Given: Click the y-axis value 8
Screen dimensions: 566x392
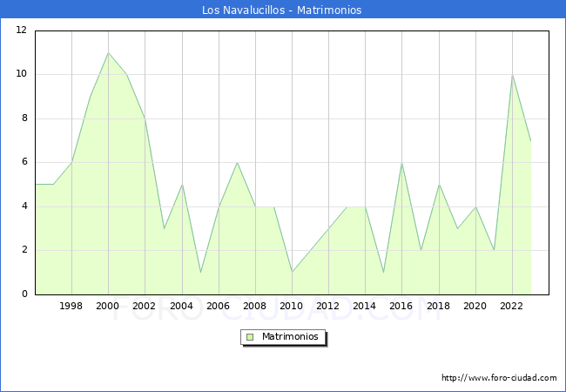Looking at the screenshot, I should point(24,118).
